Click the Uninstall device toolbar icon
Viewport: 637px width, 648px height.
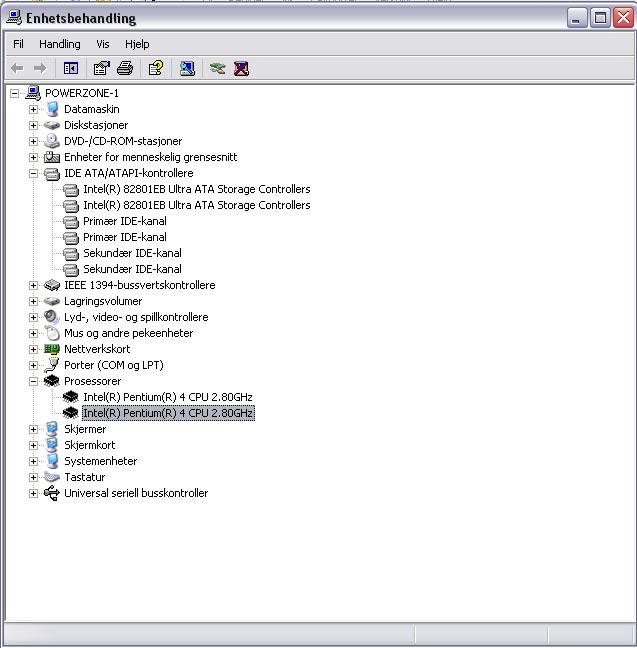(x=241, y=68)
